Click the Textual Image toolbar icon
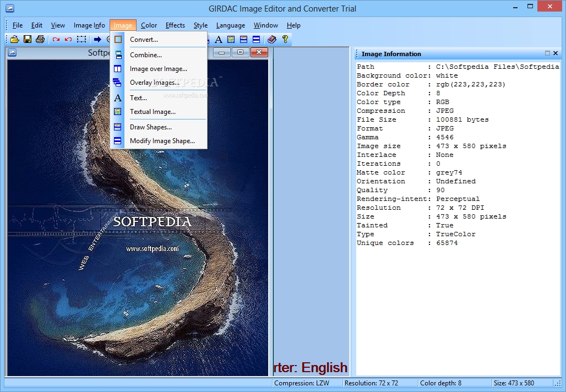The image size is (566, 392). [231, 39]
